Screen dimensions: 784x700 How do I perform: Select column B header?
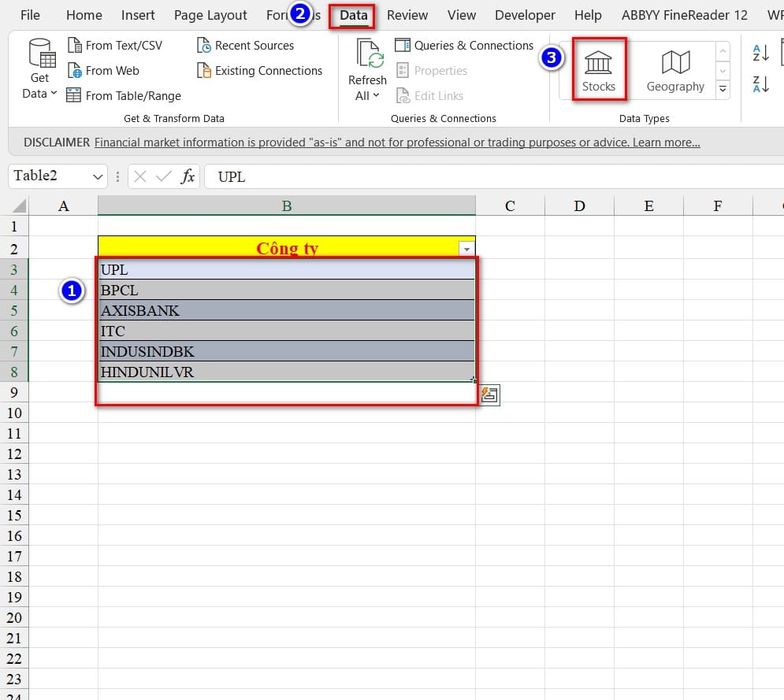287,206
